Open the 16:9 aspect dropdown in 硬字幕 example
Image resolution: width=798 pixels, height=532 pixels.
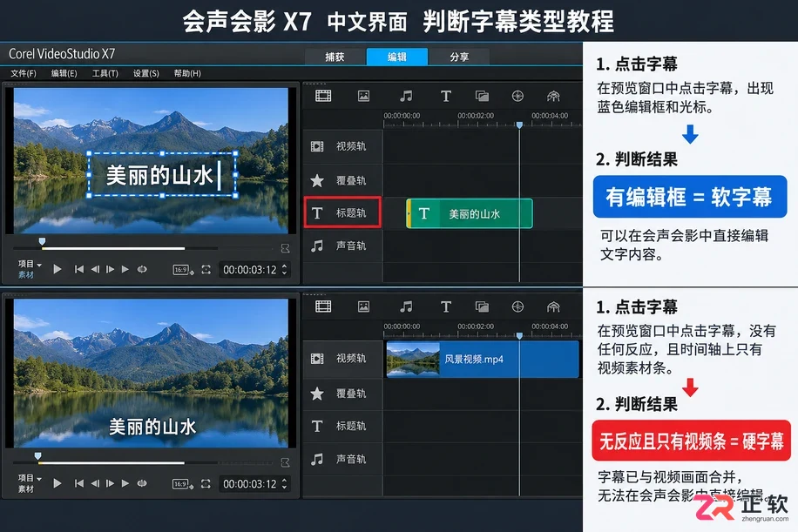[x=183, y=484]
